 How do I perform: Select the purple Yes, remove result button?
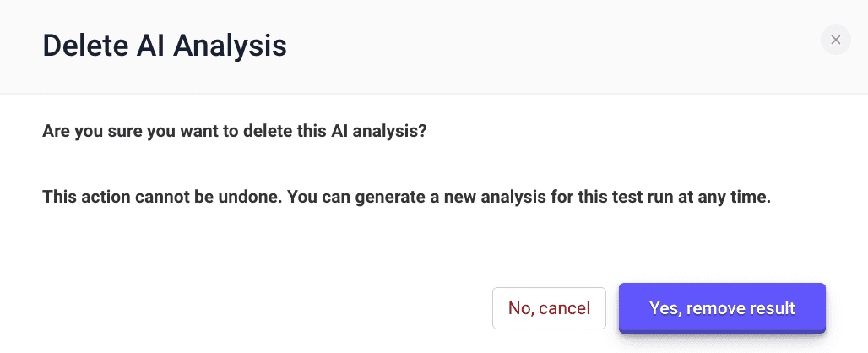722,308
